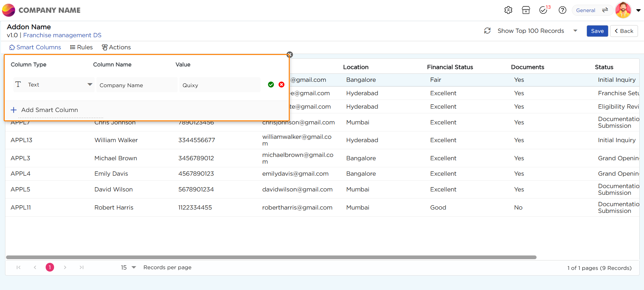Click the help question mark icon
Screen dimensions: 644x290
[x=562, y=10]
